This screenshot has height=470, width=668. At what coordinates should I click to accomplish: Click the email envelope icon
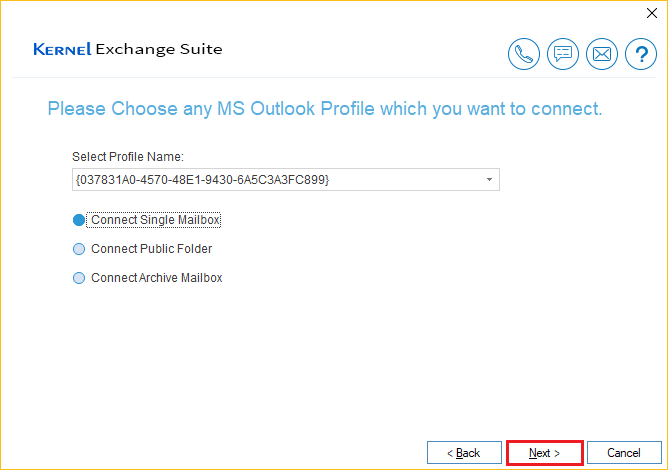(x=602, y=54)
